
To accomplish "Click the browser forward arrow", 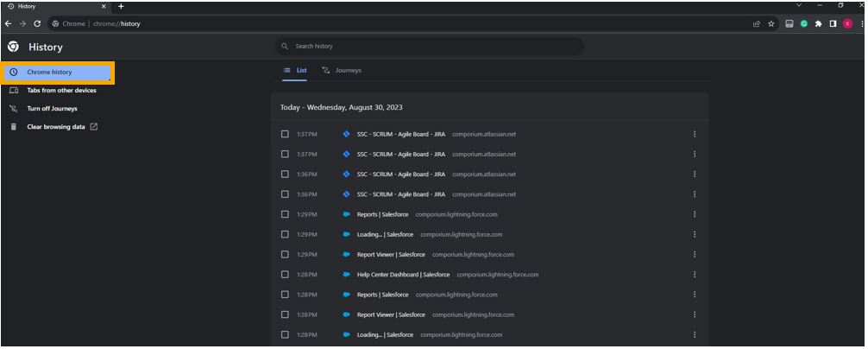I will point(22,24).
